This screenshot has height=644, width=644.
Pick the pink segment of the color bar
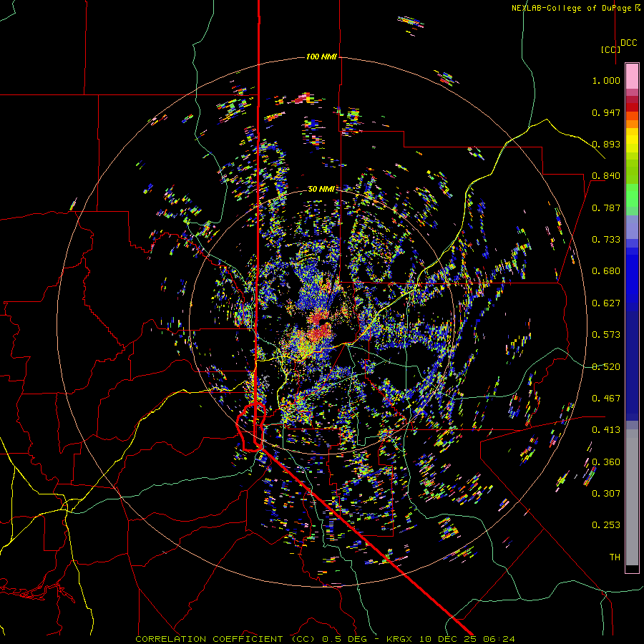coord(632,76)
